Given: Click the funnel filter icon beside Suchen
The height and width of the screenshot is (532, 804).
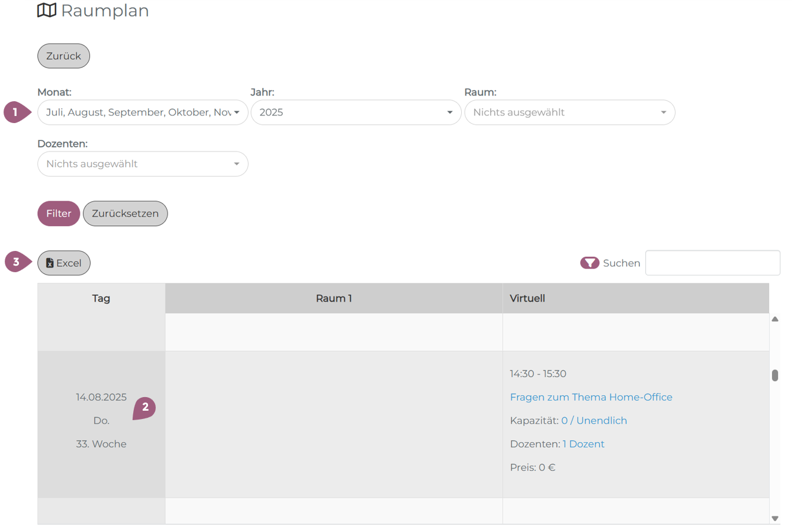Looking at the screenshot, I should point(589,263).
